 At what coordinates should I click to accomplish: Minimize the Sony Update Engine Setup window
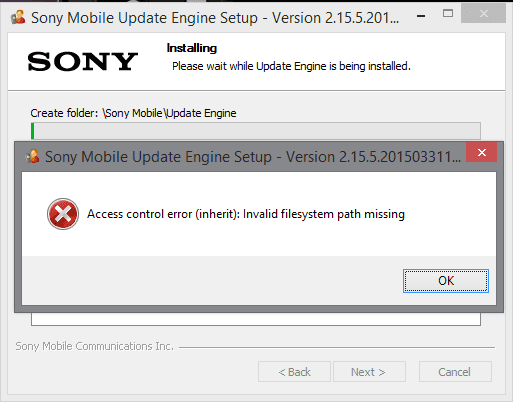pos(421,16)
